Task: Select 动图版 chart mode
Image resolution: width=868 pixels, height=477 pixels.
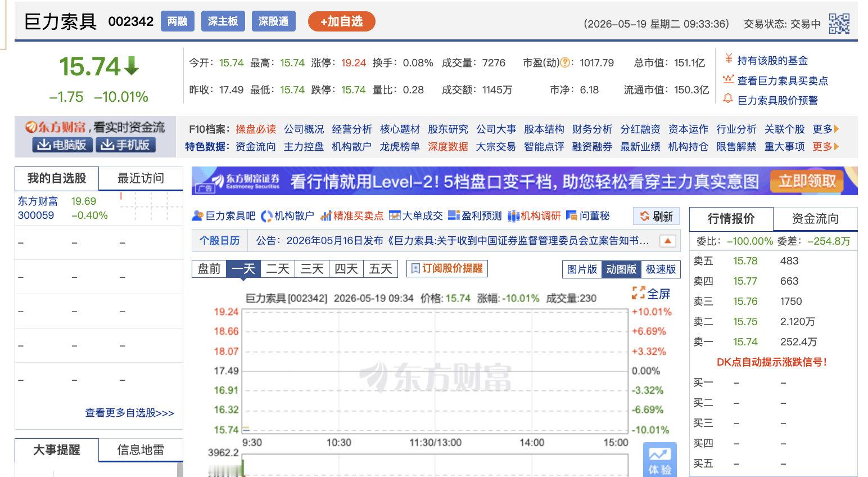Action: pos(621,269)
